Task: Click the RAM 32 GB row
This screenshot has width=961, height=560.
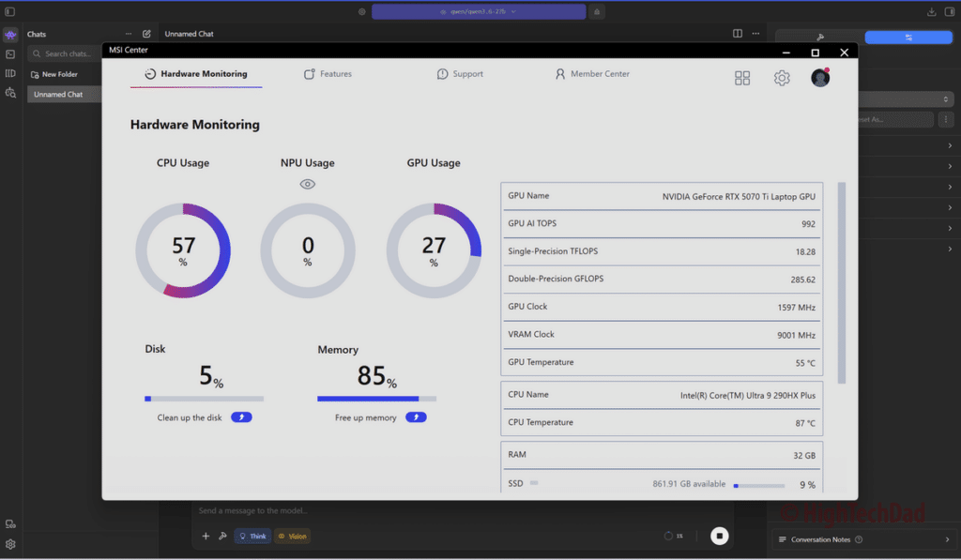Action: (662, 455)
